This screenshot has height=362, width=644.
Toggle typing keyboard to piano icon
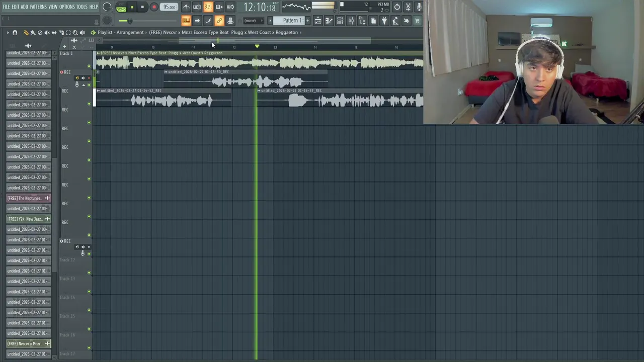click(186, 21)
